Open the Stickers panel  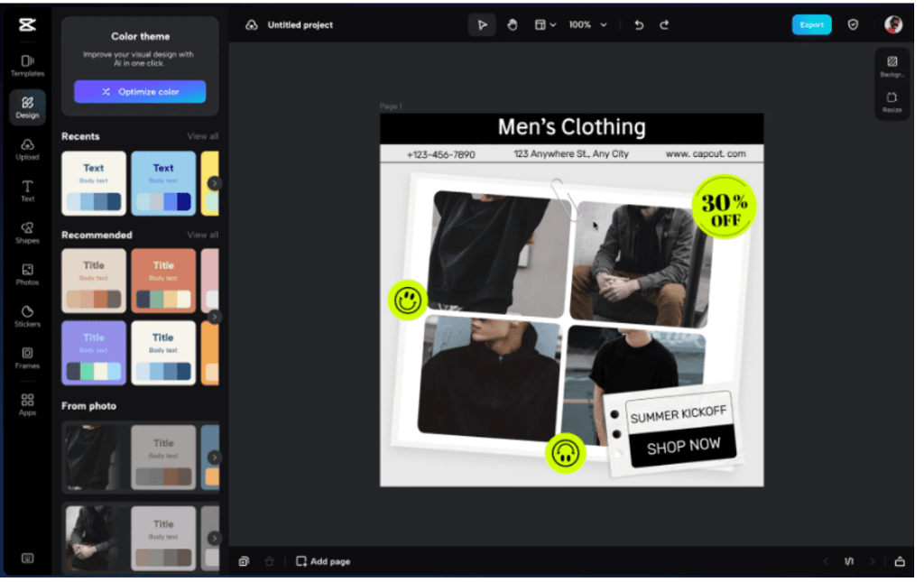27,318
